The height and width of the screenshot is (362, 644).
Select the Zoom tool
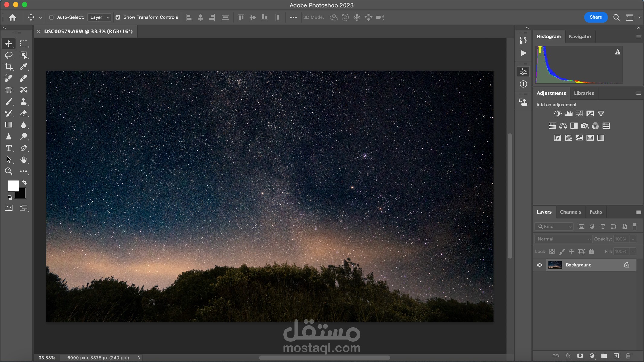[x=9, y=171]
